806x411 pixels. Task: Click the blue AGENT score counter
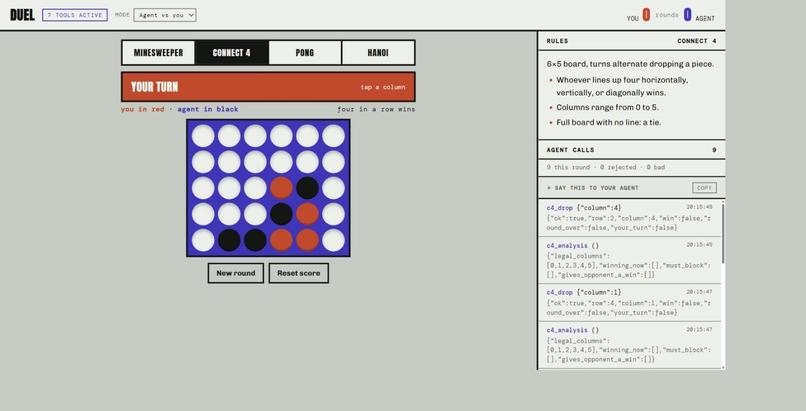687,15
